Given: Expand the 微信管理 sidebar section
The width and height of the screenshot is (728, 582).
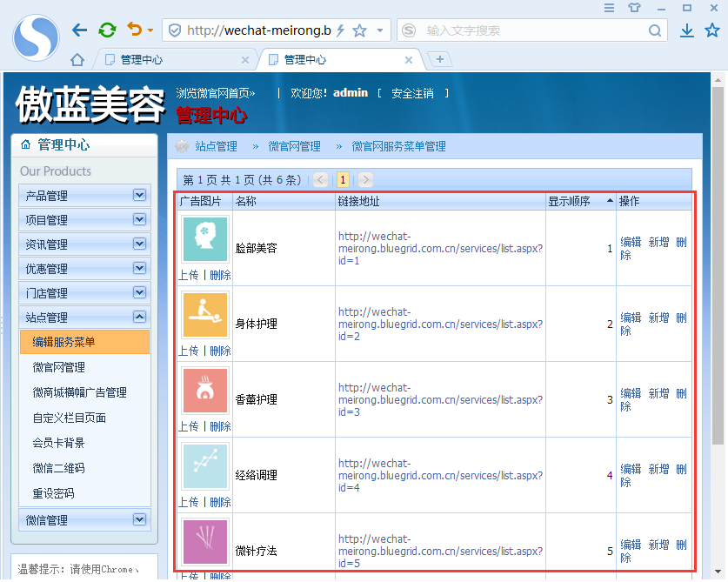Looking at the screenshot, I should click(x=142, y=521).
